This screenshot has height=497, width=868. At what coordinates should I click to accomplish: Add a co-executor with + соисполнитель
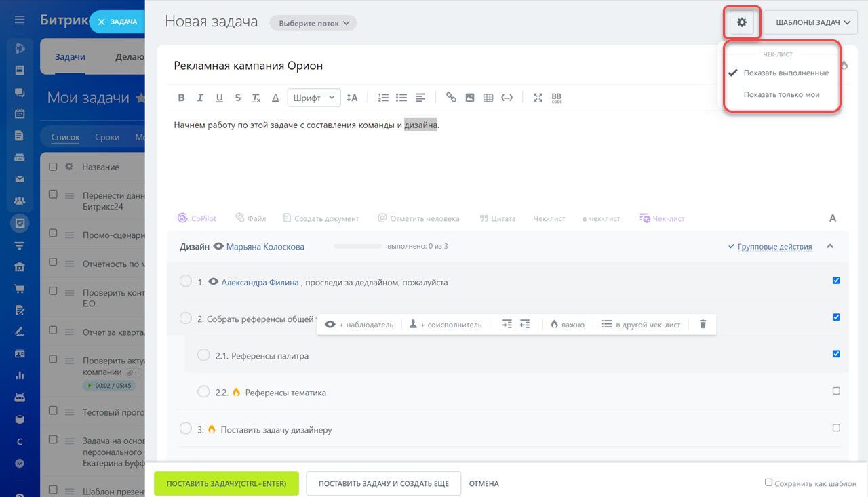click(x=446, y=325)
